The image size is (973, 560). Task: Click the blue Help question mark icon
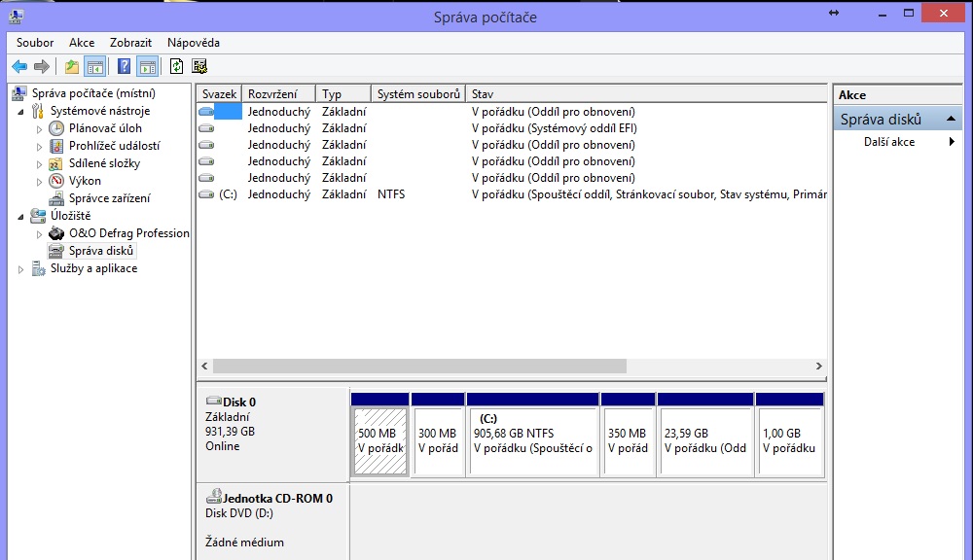click(125, 66)
